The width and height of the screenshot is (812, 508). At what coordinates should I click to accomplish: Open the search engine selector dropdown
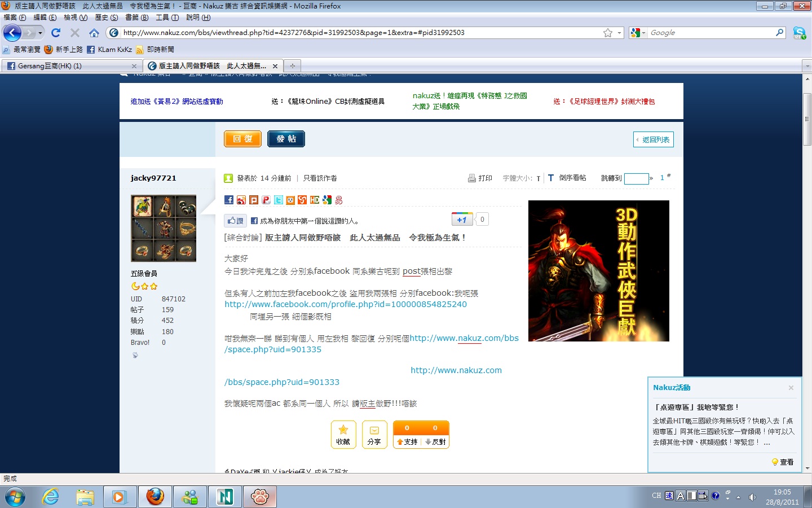pyautogui.click(x=638, y=33)
